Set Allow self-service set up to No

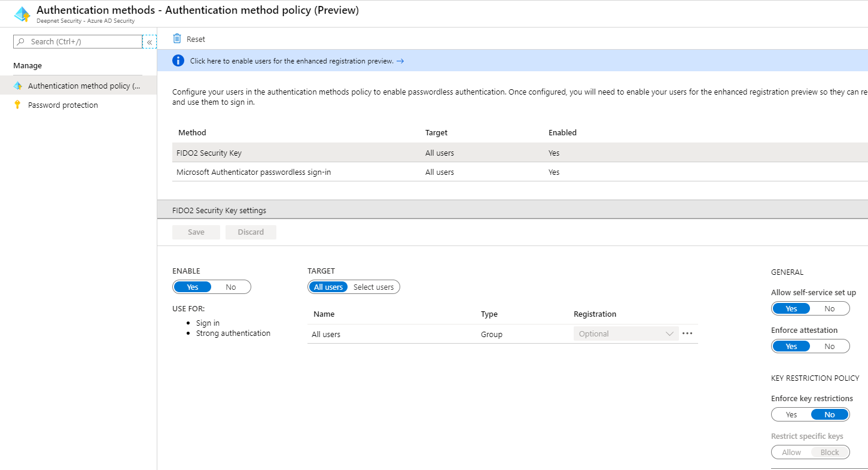[829, 309]
